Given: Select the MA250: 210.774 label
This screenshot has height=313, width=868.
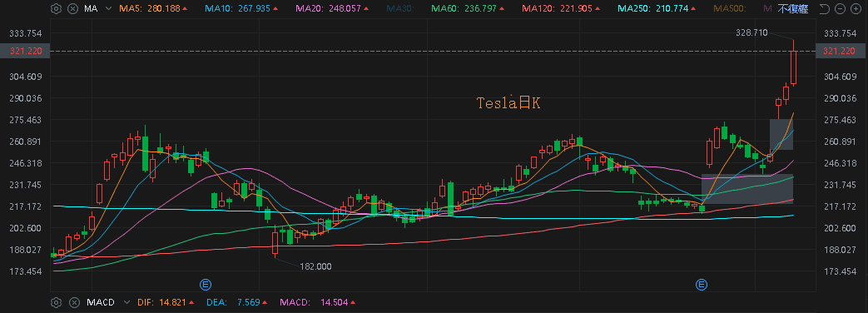Looking at the screenshot, I should 657,8.
